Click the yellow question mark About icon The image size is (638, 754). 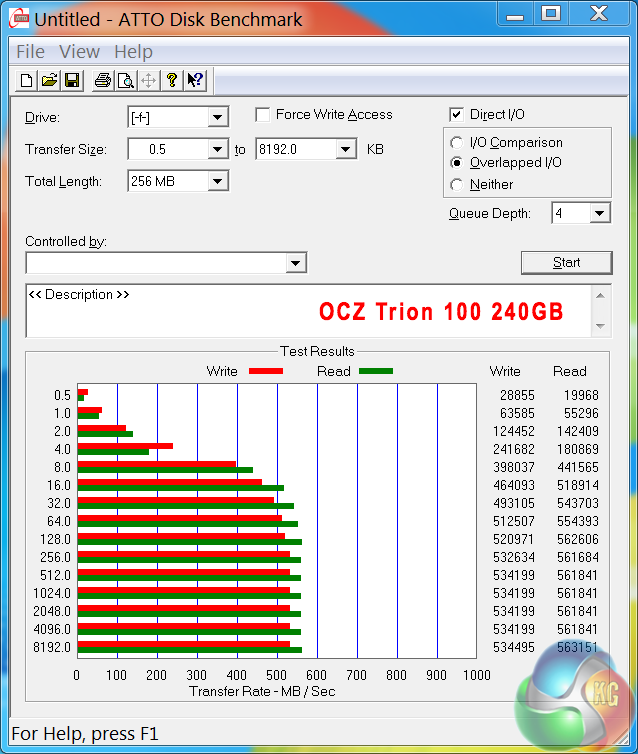172,80
